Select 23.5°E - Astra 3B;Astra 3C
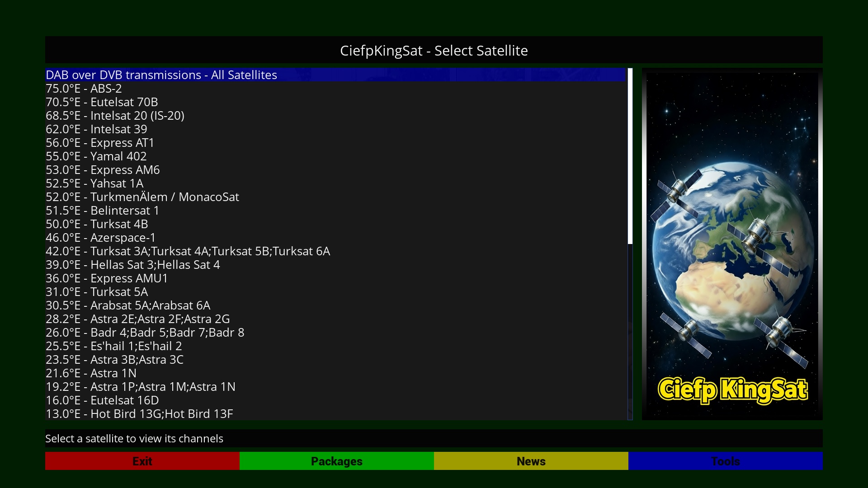 coord(335,359)
